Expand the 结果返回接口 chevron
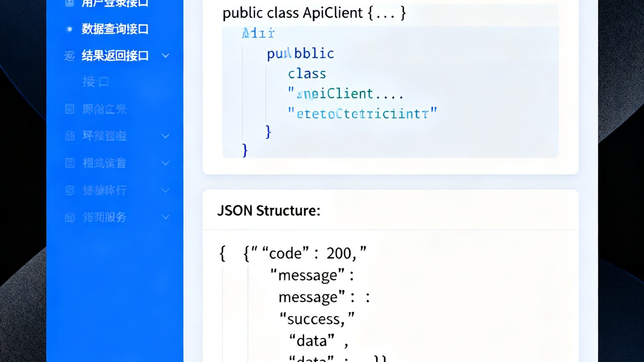This screenshot has height=362, width=644. coord(165,56)
